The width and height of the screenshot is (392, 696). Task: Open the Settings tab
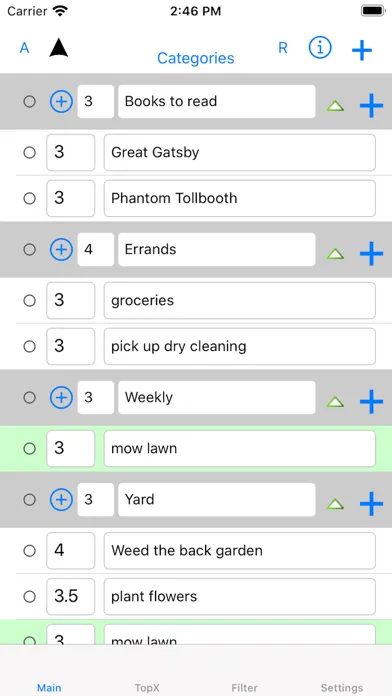point(342,688)
